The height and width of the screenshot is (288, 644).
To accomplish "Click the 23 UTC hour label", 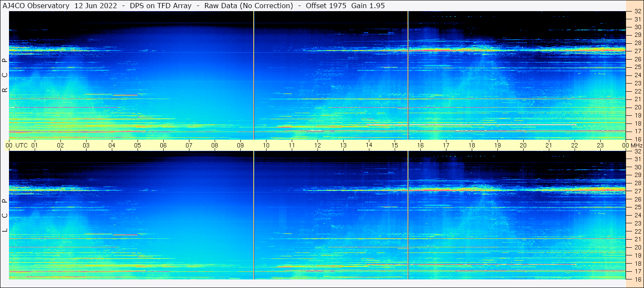I will click(600, 146).
